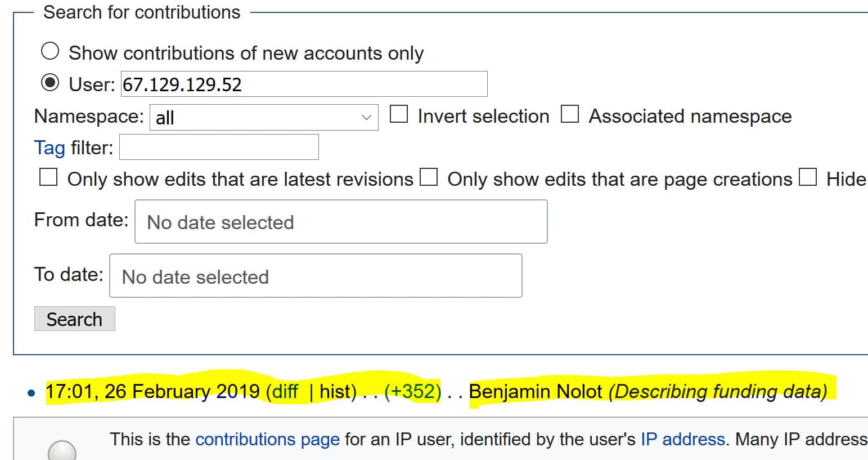This screenshot has height=460, width=868.
Task: Click the Tag filter input field
Action: click(219, 147)
